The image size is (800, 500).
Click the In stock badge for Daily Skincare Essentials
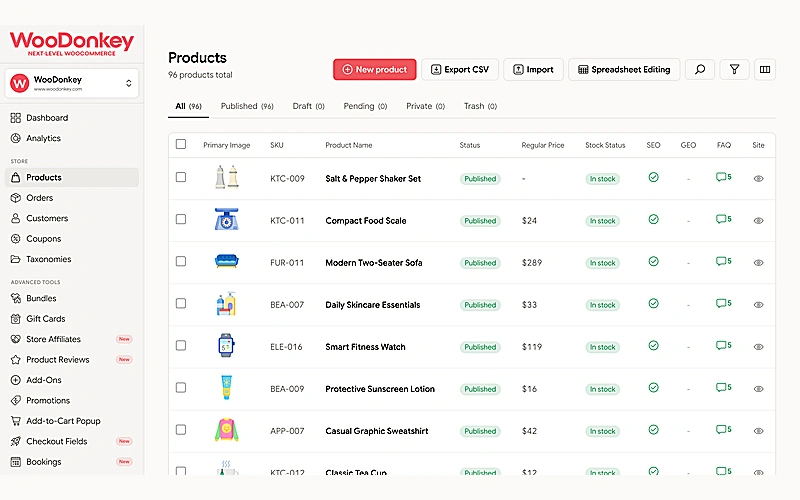pos(603,305)
